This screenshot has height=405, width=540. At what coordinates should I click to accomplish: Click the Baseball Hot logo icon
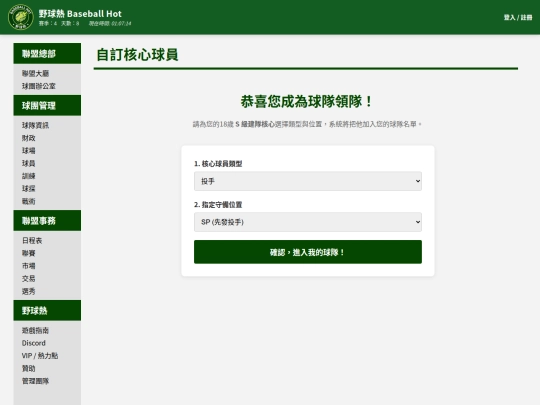click(21, 17)
